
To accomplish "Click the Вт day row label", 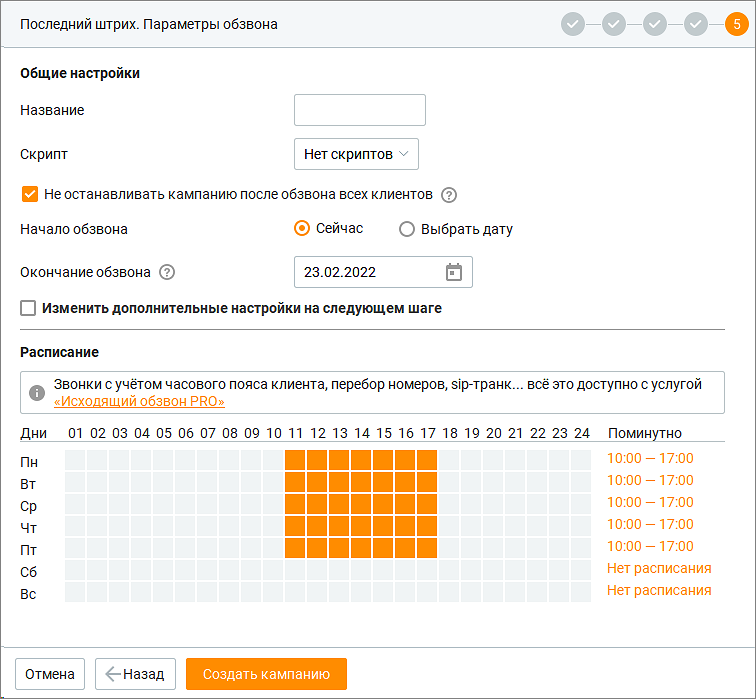I will [x=28, y=484].
